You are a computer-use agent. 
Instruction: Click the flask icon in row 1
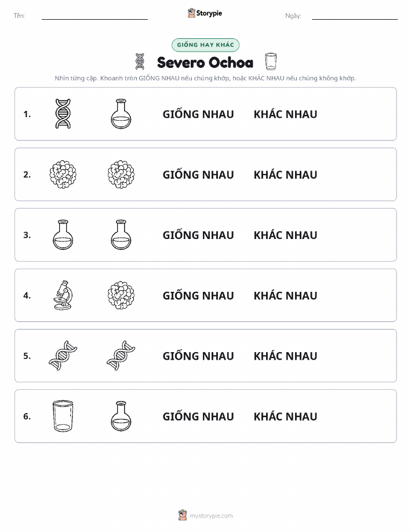tap(121, 114)
